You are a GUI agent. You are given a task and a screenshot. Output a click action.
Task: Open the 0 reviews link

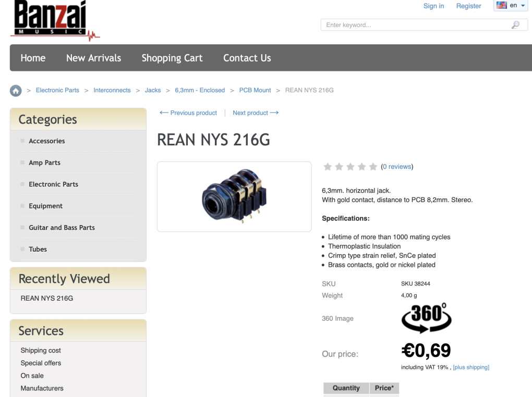[x=396, y=167]
